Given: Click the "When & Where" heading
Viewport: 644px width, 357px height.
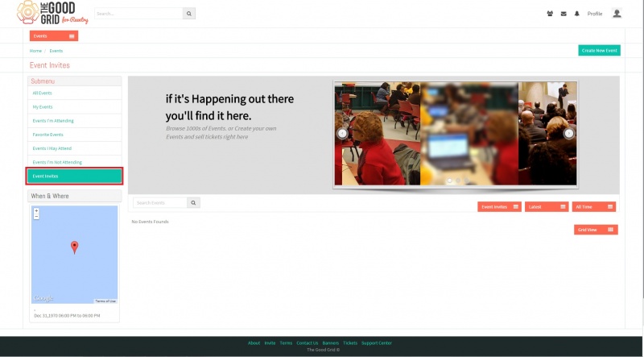Looking at the screenshot, I should click(x=50, y=196).
